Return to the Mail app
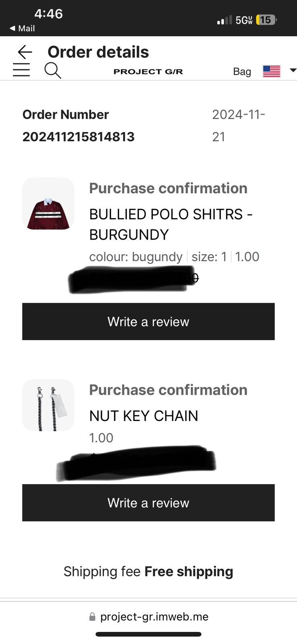The height and width of the screenshot is (644, 297). (x=22, y=29)
